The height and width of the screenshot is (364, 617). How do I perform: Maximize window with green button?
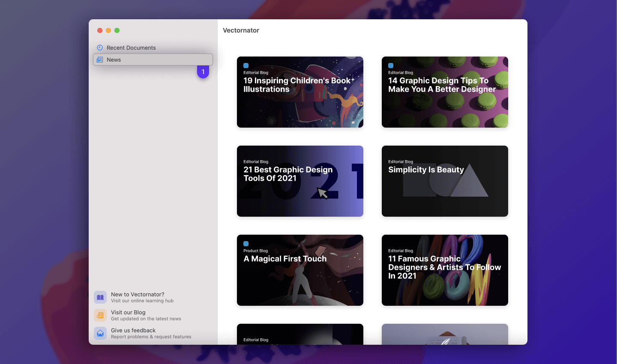click(x=117, y=30)
